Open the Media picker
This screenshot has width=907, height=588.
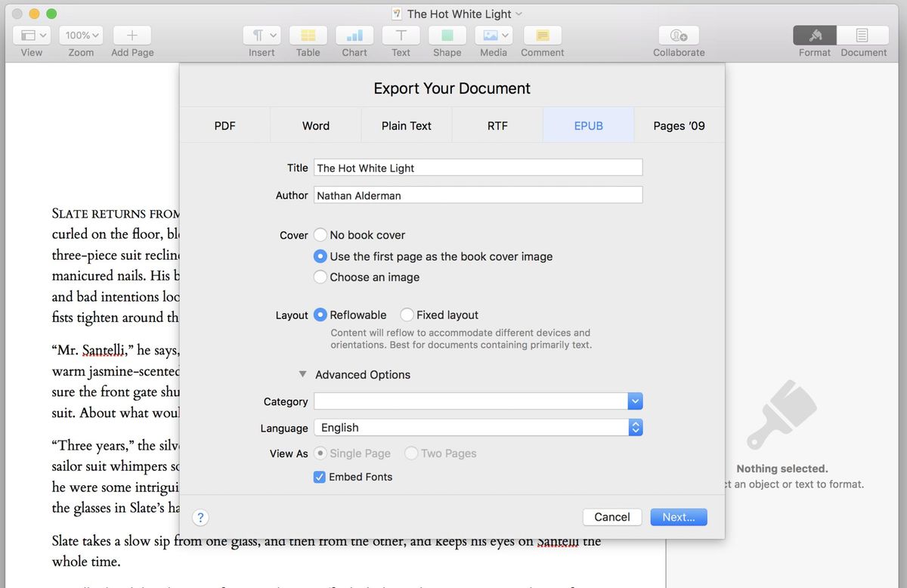[x=490, y=36]
